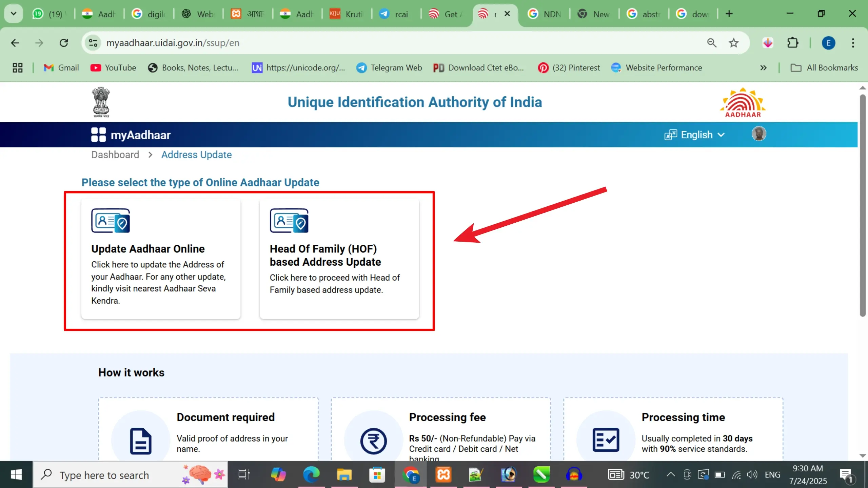868x488 pixels.
Task: Click "Rs 50/-" processing fee text
Action: coord(423,439)
